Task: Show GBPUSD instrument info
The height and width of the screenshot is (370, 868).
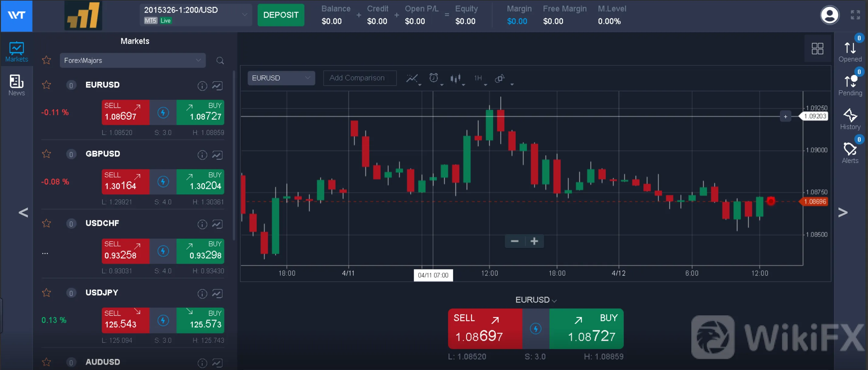Action: tap(202, 155)
